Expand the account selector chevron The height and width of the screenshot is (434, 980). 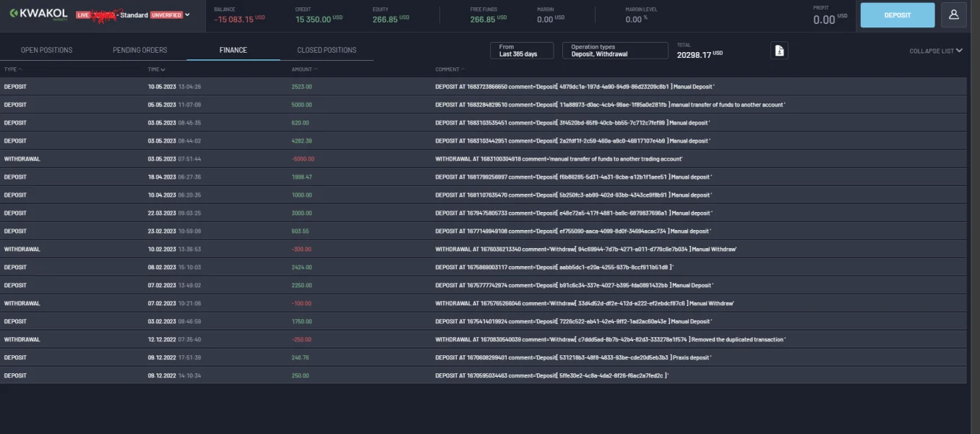(x=188, y=14)
